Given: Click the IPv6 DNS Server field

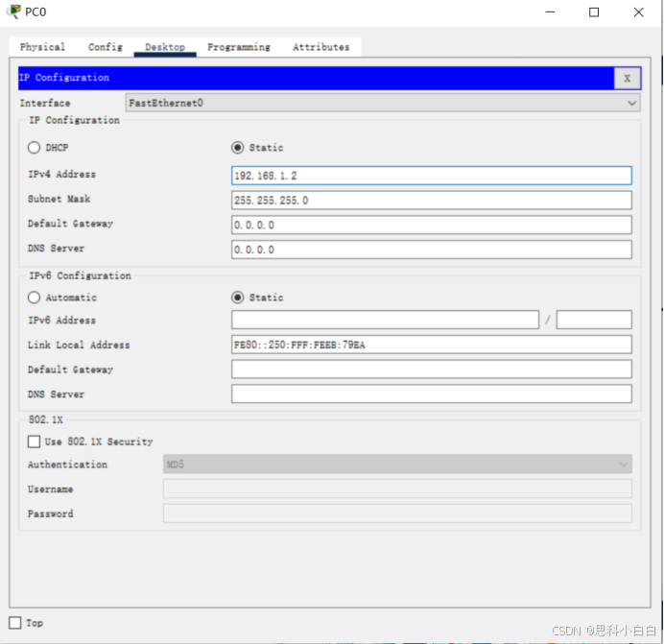Looking at the screenshot, I should [x=432, y=394].
